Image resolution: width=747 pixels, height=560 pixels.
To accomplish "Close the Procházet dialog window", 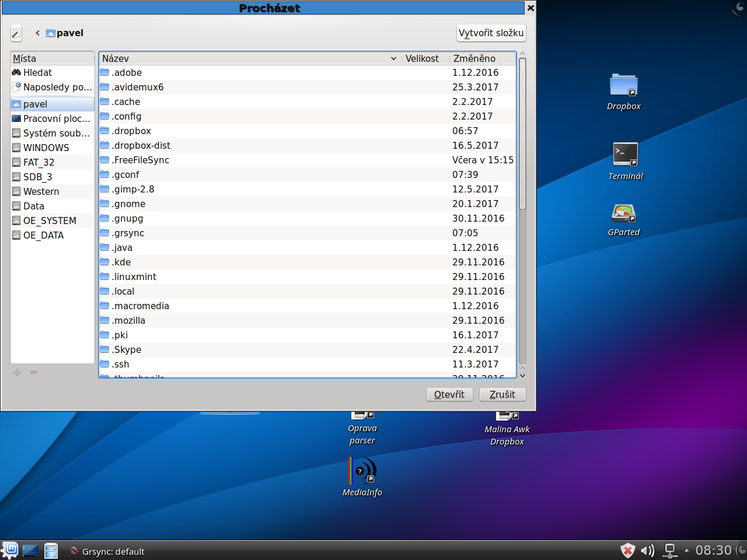I will tap(530, 8).
